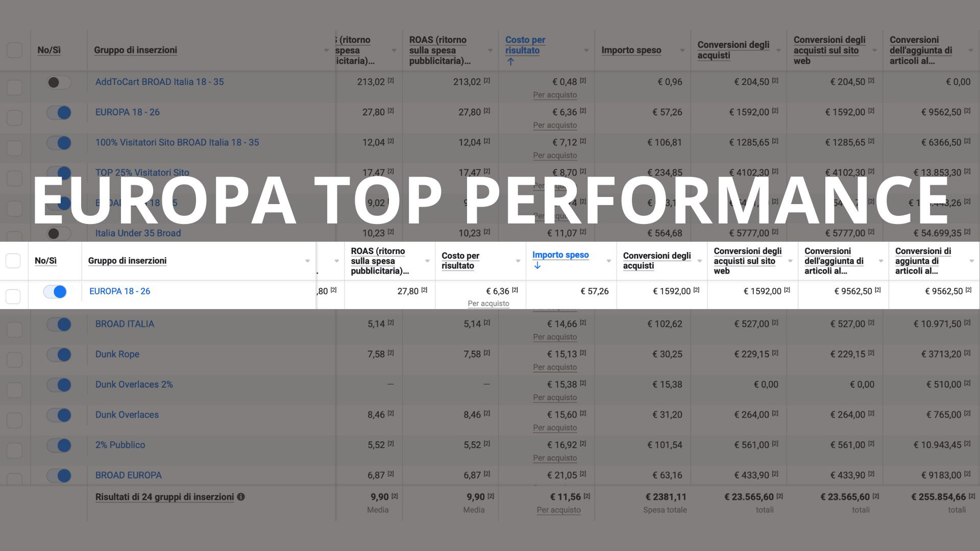Open EUROPA 18 - 26 link in dimmed table

pyautogui.click(x=128, y=112)
